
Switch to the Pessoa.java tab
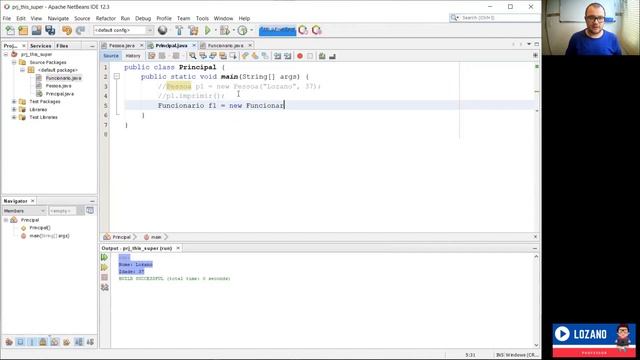coord(122,46)
